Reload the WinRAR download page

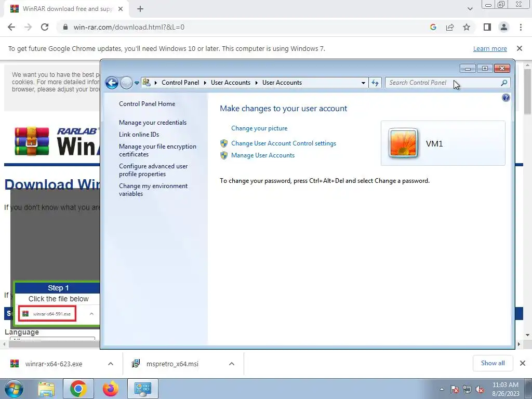pyautogui.click(x=45, y=27)
